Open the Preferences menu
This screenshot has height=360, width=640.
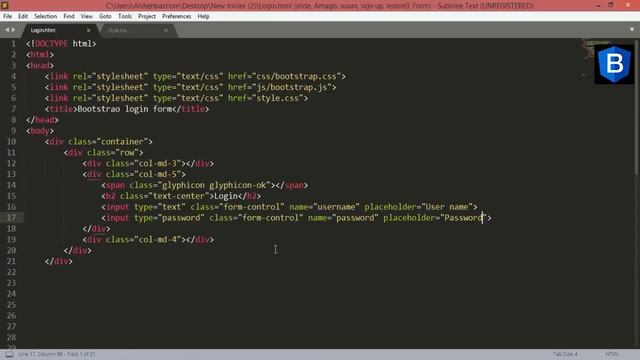pyautogui.click(x=176, y=16)
